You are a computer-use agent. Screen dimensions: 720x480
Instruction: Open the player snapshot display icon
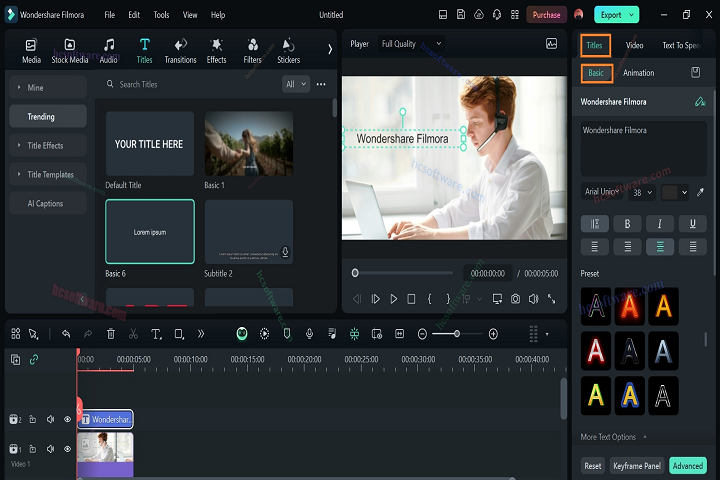551,44
